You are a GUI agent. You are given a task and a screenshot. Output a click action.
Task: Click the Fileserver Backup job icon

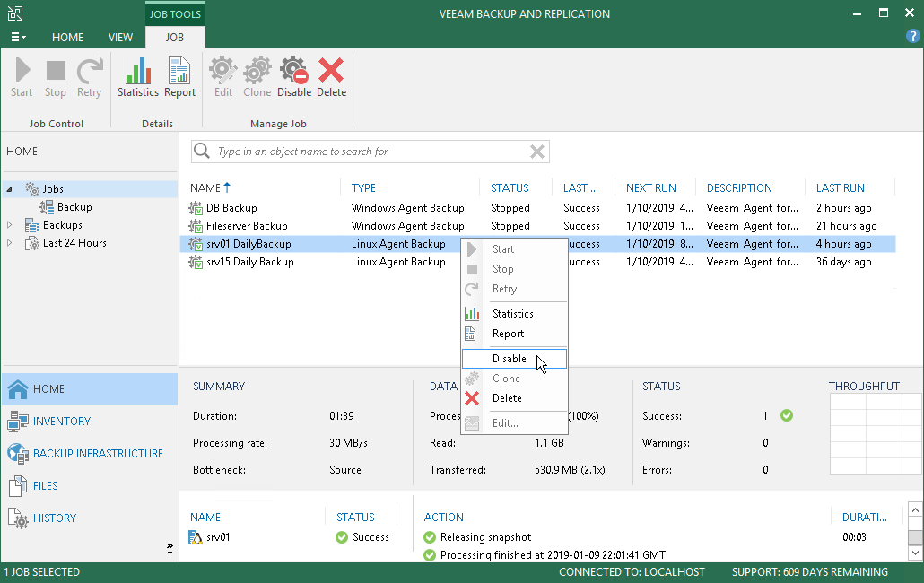[196, 226]
